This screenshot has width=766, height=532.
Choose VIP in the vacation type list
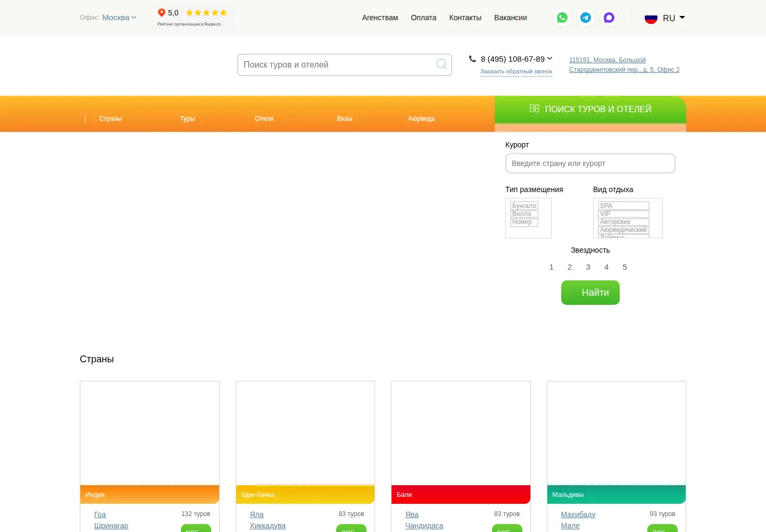point(623,214)
